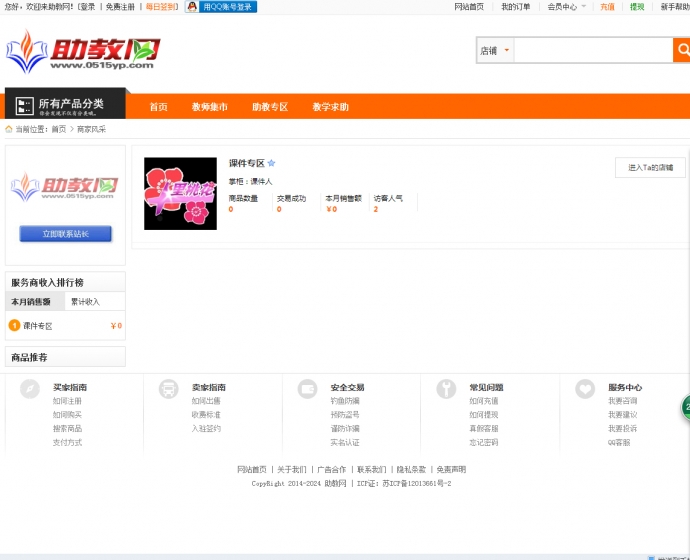Click the 苏ICP备12013661号-2 text
Viewport: 690px width, 560px height.
pos(417,483)
